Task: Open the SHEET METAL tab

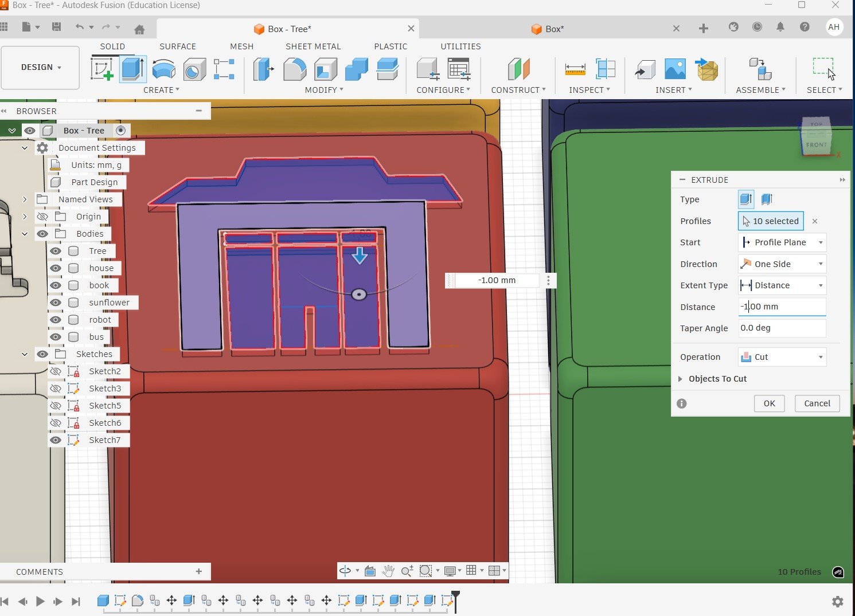Action: (x=313, y=46)
